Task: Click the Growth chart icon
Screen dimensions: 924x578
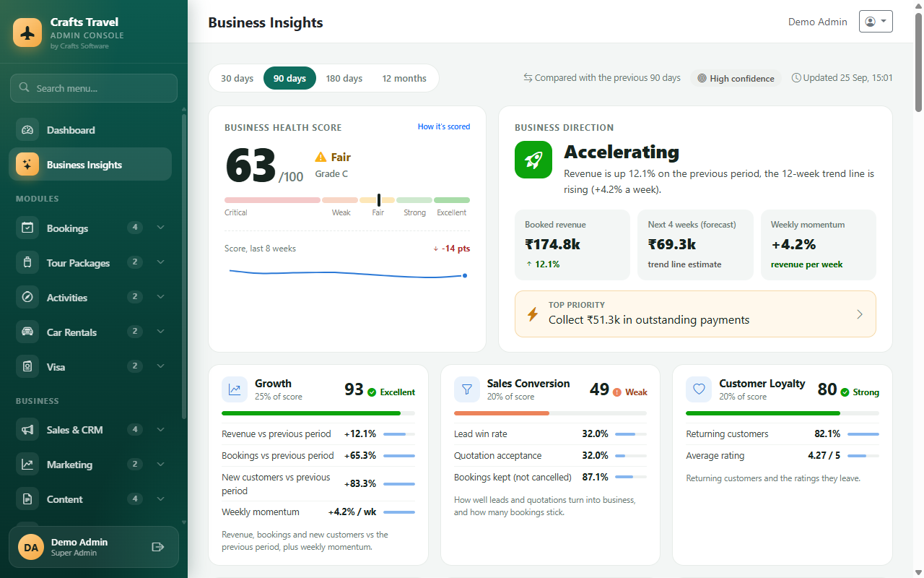Action: pos(235,389)
